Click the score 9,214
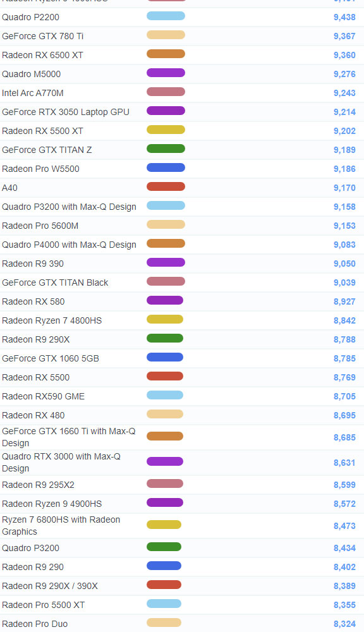Screen dimensions: 364x632 [x=344, y=112]
